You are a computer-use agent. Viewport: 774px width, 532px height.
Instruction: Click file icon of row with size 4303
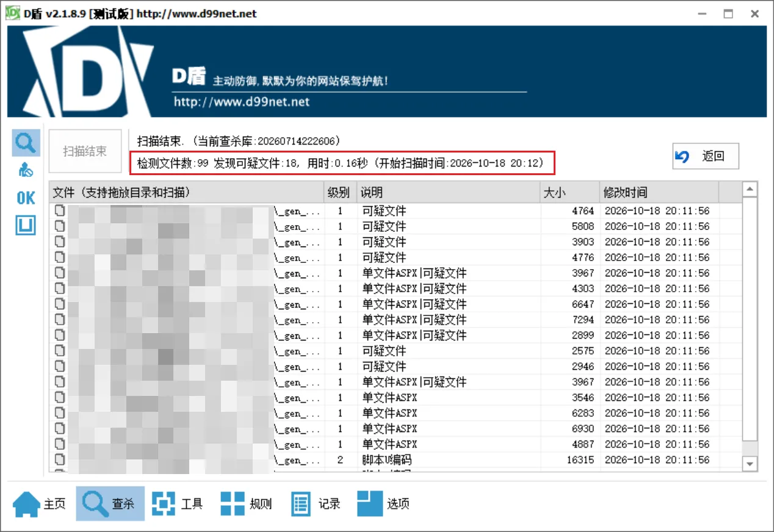[x=59, y=289]
